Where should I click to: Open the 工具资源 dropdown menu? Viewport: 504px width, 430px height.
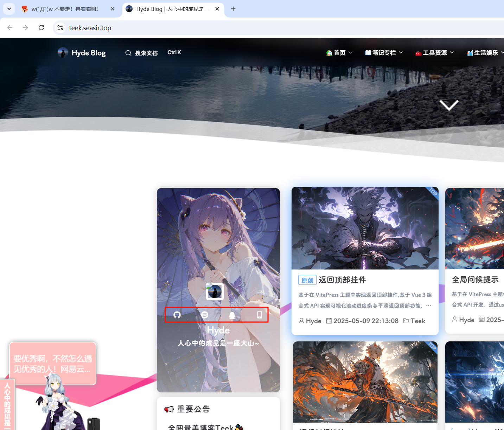pos(434,53)
